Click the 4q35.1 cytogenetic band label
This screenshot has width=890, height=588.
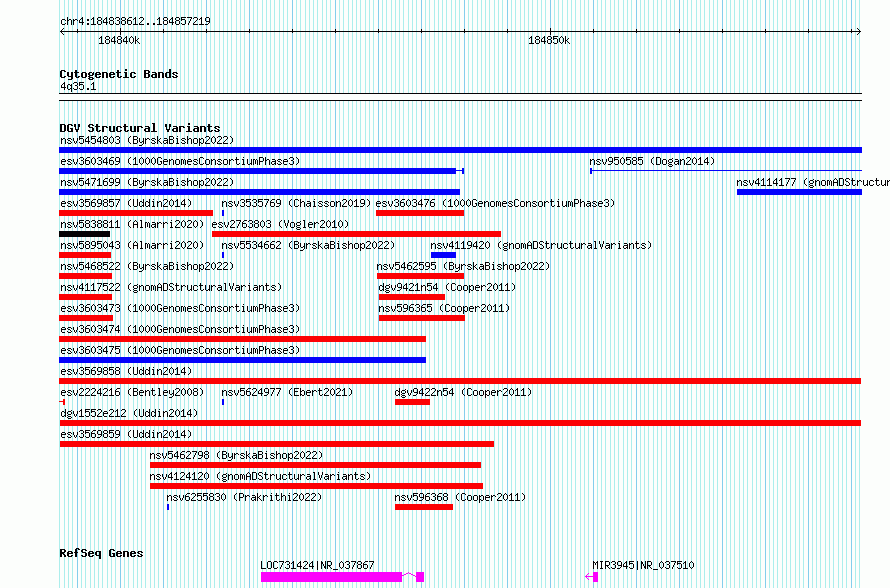[78, 87]
